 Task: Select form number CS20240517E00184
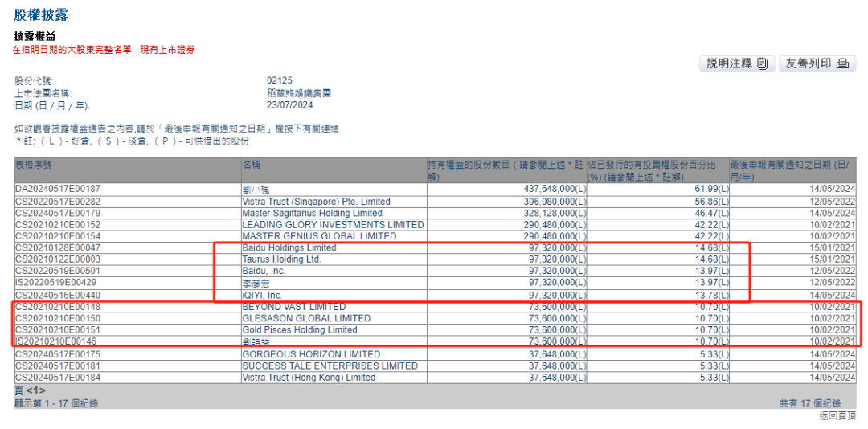tap(58, 378)
